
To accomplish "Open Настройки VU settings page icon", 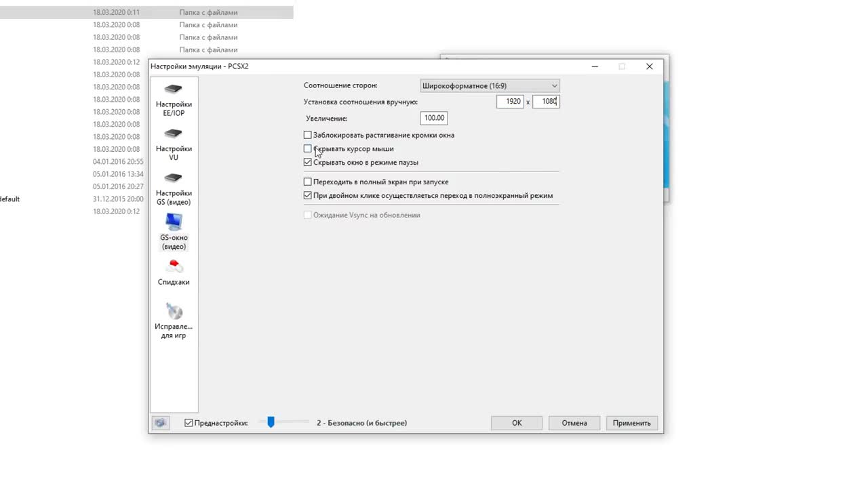I will click(x=174, y=134).
